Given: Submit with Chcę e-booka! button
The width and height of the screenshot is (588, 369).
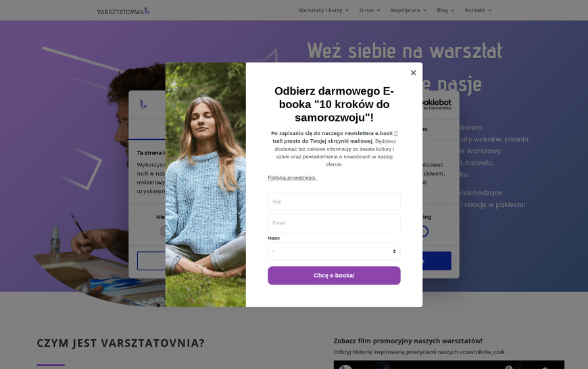Looking at the screenshot, I should click(334, 276).
